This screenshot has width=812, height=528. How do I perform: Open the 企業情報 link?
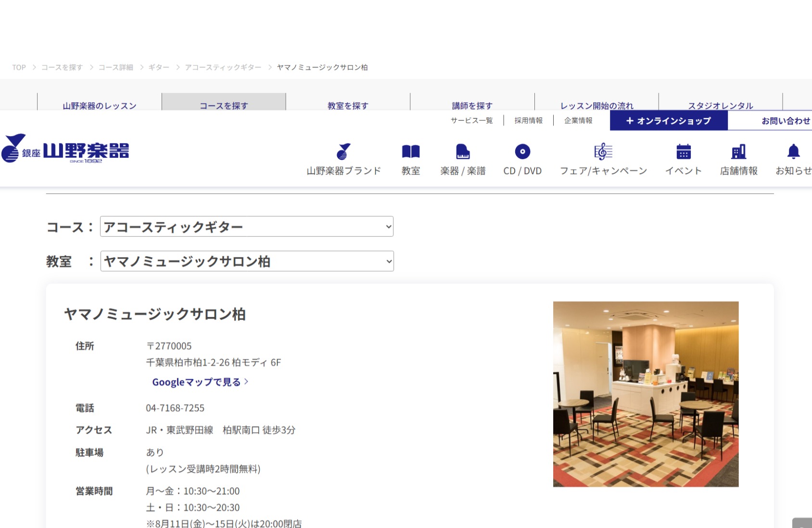pos(578,120)
